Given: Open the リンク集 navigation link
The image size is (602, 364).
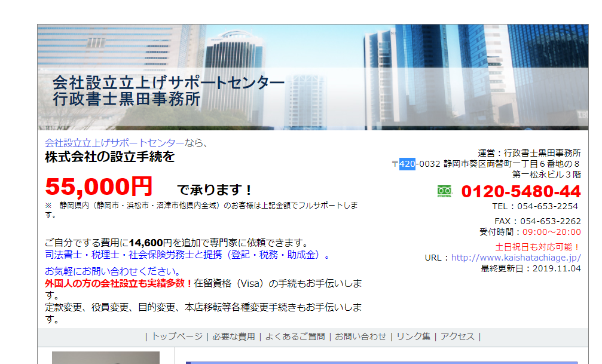Looking at the screenshot, I should coord(413,337).
